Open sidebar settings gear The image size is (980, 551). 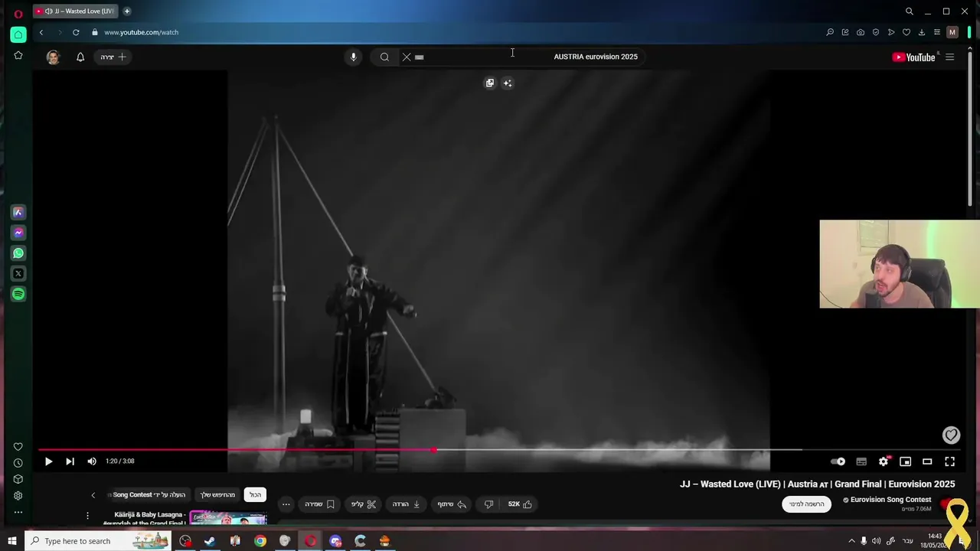click(x=18, y=496)
